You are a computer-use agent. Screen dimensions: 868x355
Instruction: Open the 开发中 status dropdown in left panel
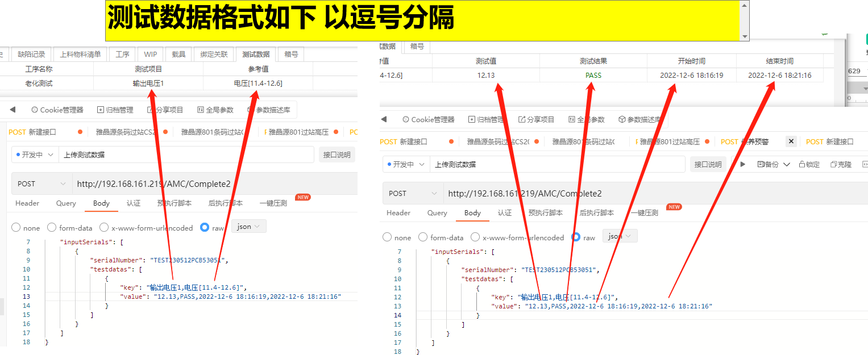35,154
